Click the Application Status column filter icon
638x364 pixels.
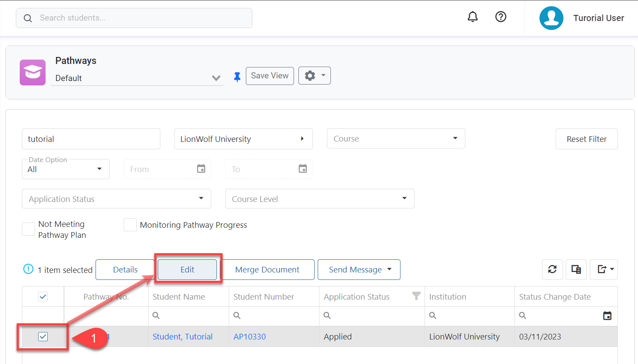point(416,296)
